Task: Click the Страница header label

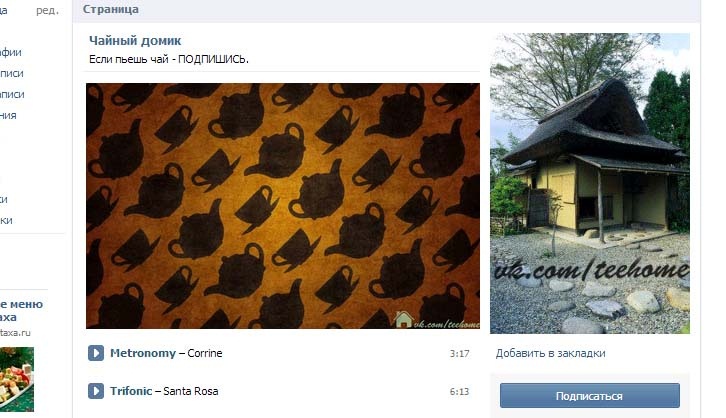Action: pos(110,9)
